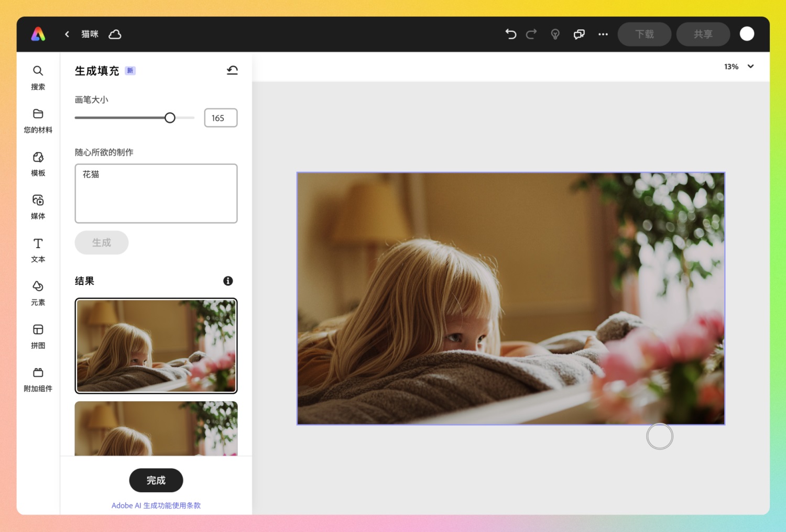Screen dimensions: 786x532
Task: Go back using the left chevron arrow
Action: (x=67, y=34)
